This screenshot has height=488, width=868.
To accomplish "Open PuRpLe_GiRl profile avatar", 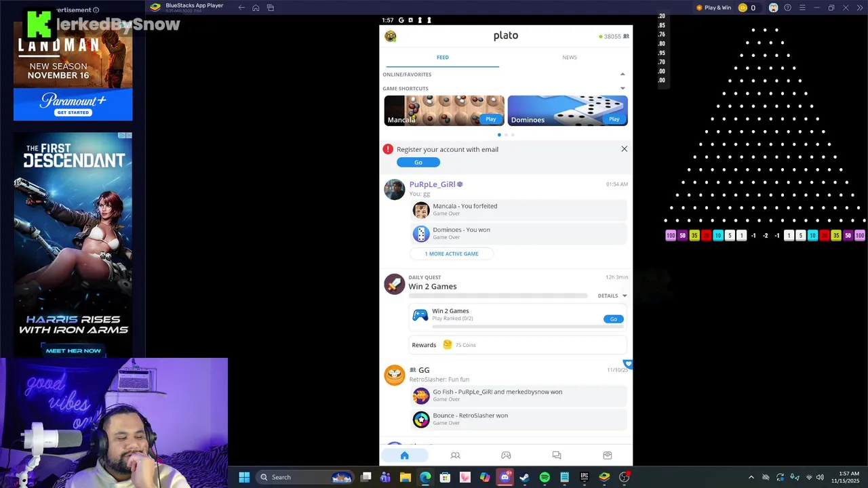I will [x=394, y=189].
